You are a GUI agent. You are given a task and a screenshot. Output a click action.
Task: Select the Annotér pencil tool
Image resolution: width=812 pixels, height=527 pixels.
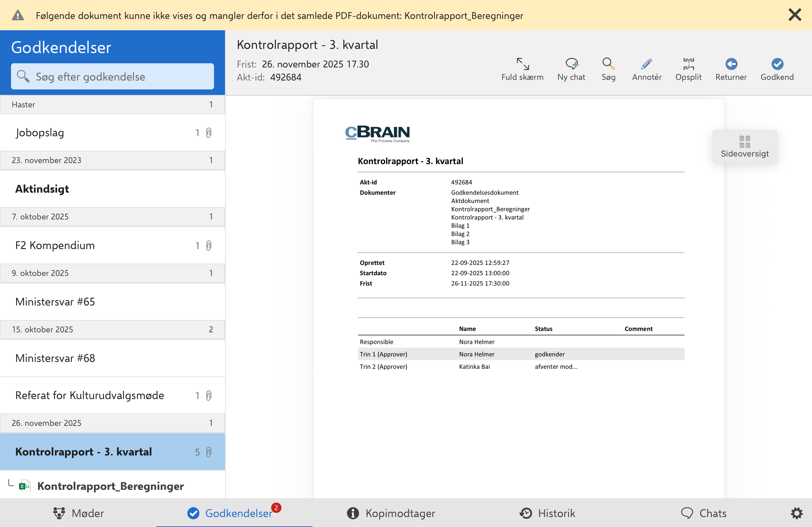[647, 69]
